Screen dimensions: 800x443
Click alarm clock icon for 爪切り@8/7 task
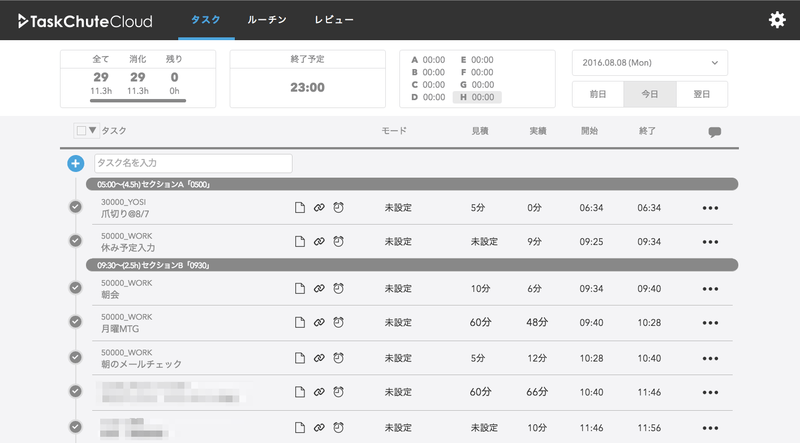pyautogui.click(x=338, y=207)
